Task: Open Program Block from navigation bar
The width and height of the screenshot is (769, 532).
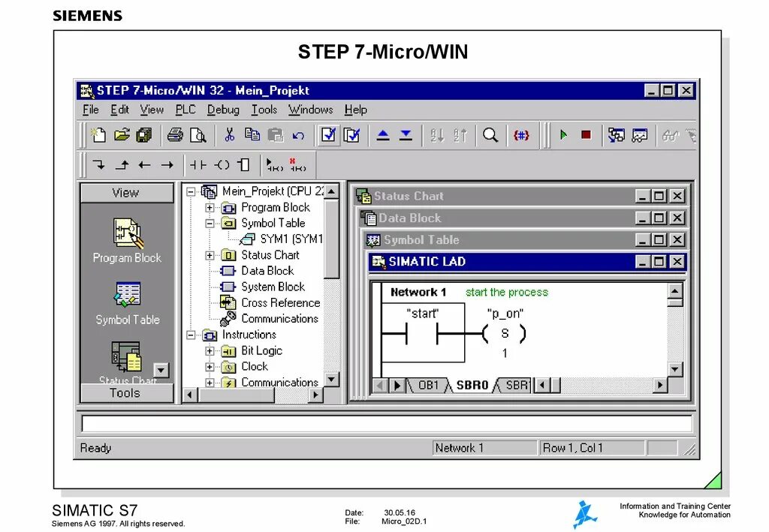Action: tap(127, 241)
